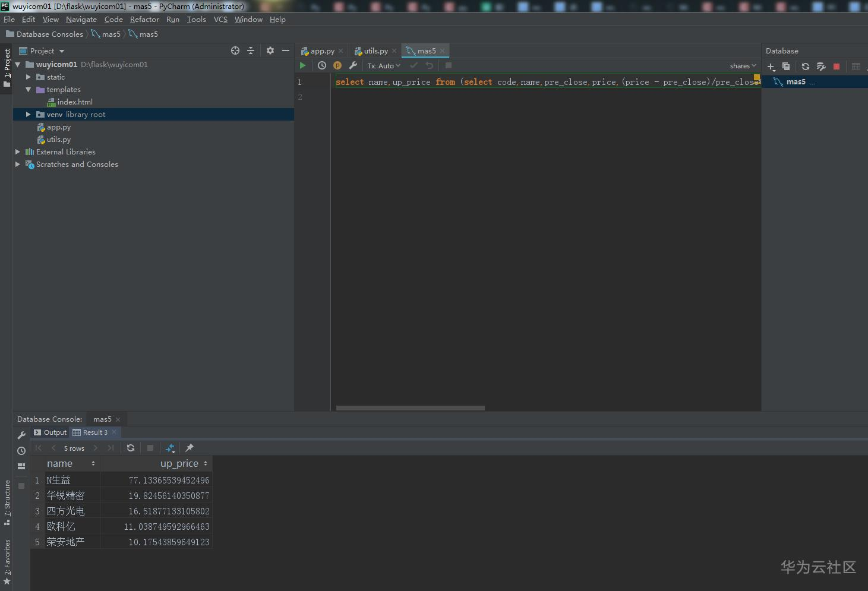Pin the Result 3 tab
Viewport: 868px width, 591px height.
click(x=190, y=448)
